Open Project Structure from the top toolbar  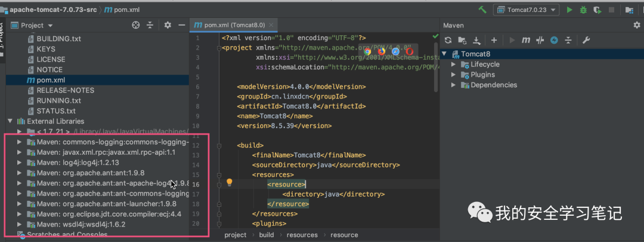629,10
